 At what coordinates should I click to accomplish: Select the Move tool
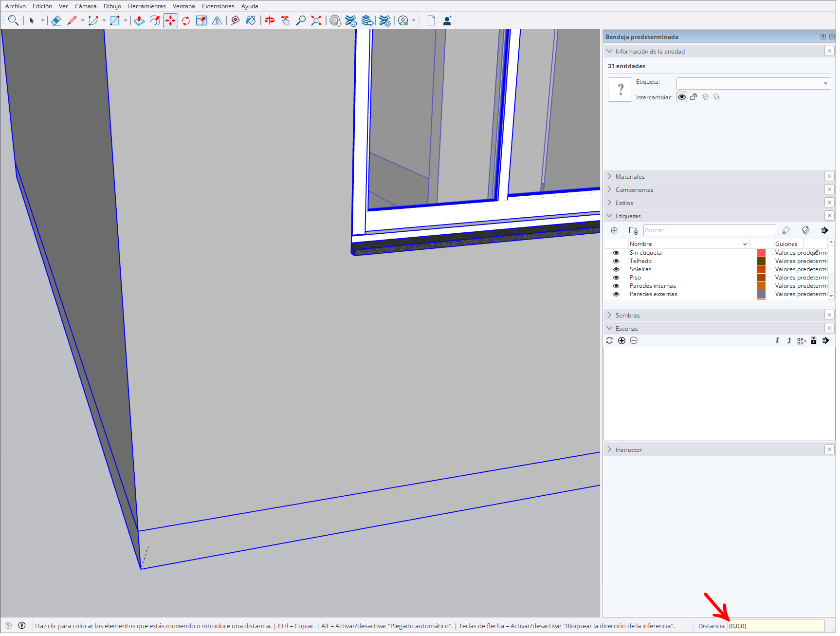coord(170,20)
